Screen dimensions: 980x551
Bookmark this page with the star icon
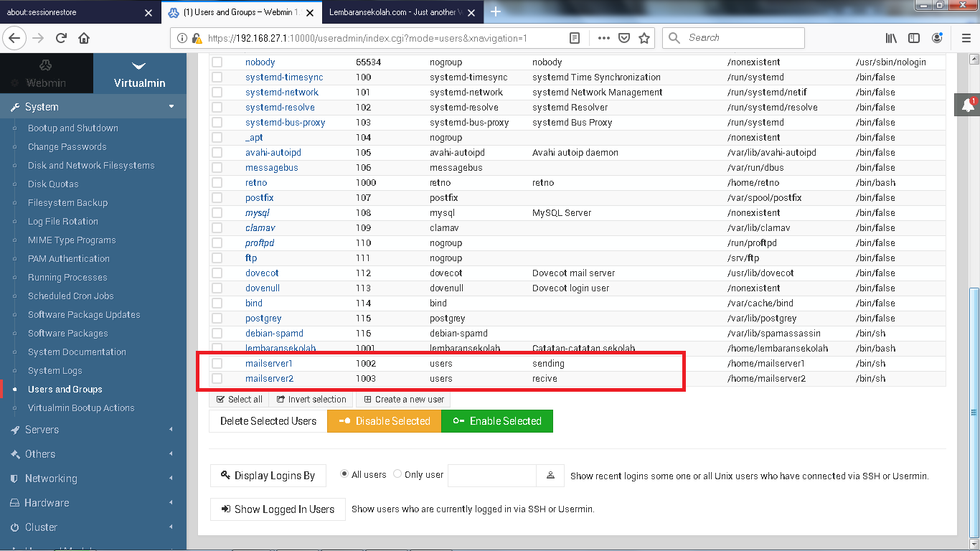(x=644, y=37)
